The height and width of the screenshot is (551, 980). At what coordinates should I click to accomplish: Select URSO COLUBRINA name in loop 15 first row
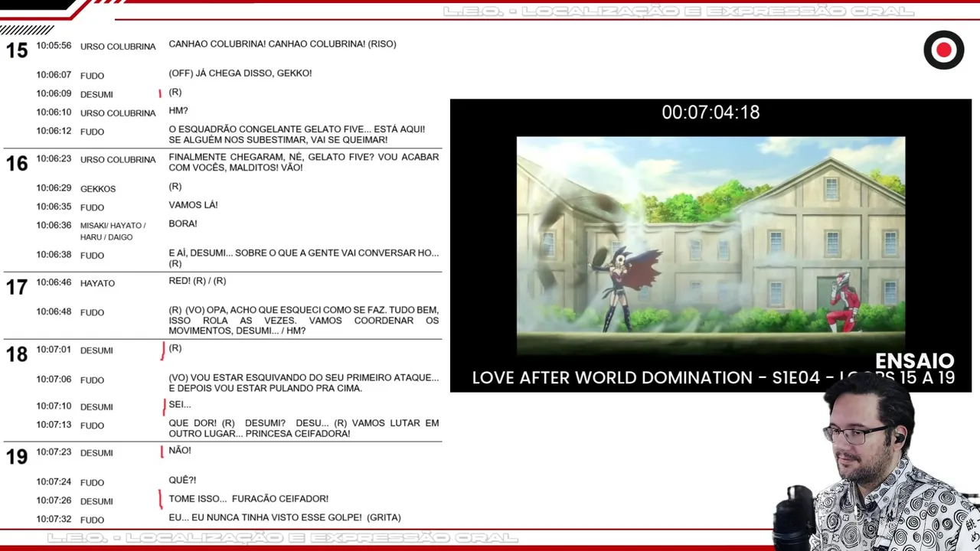118,47
